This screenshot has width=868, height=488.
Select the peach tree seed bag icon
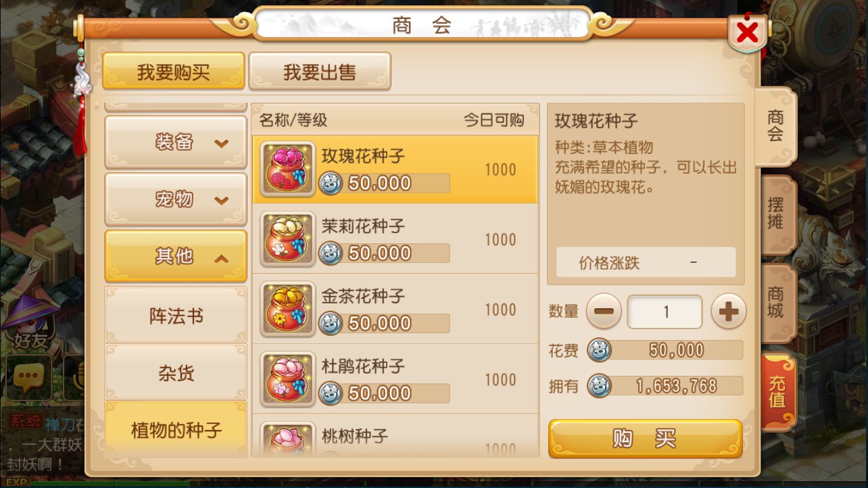point(287,439)
